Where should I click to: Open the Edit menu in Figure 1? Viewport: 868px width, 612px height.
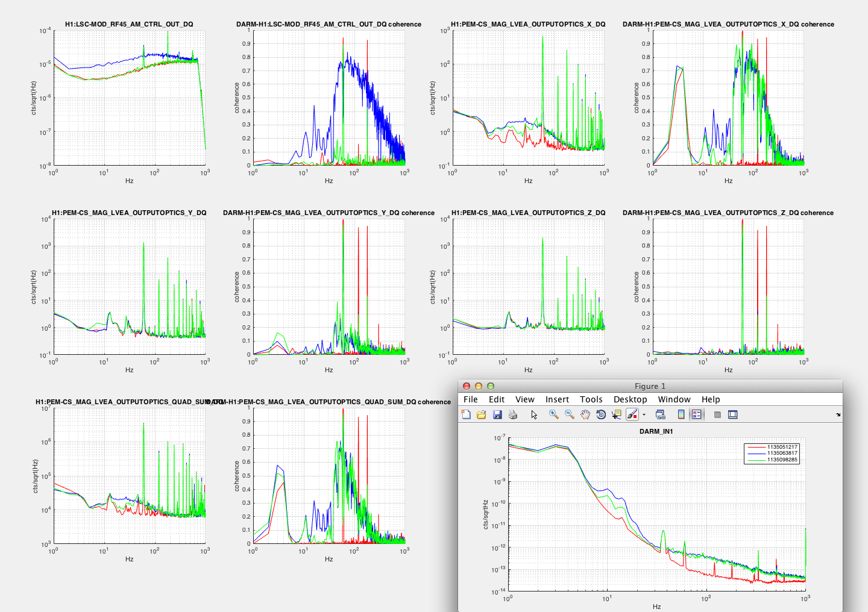coord(497,399)
